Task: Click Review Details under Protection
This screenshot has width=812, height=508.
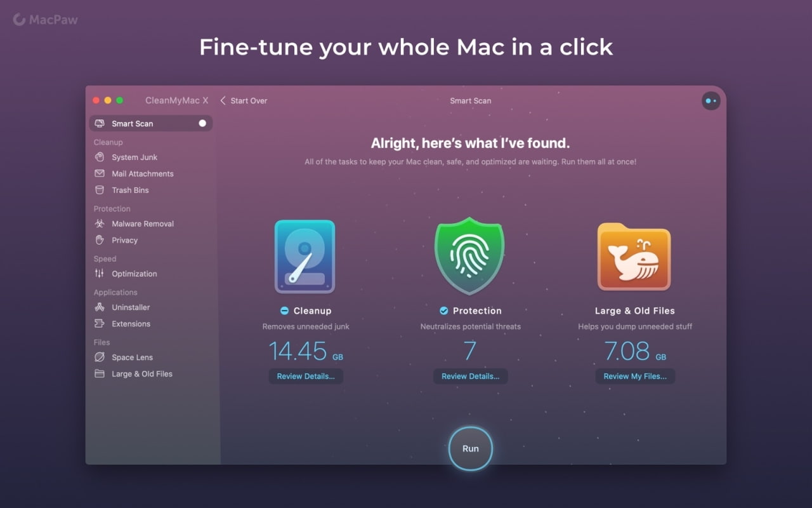Action: (470, 376)
